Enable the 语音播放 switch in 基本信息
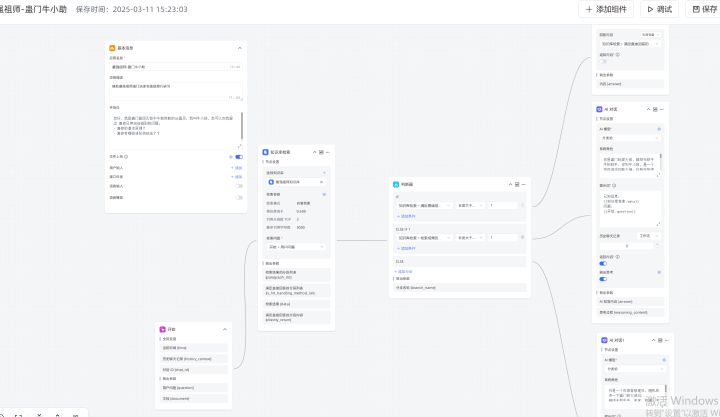This screenshot has height=417, width=720. coord(238,196)
